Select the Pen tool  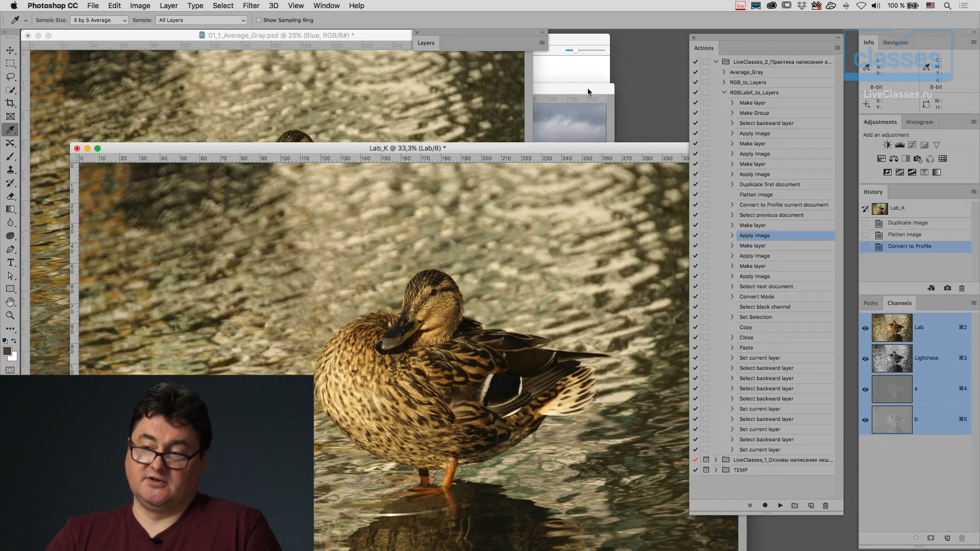pos(10,249)
